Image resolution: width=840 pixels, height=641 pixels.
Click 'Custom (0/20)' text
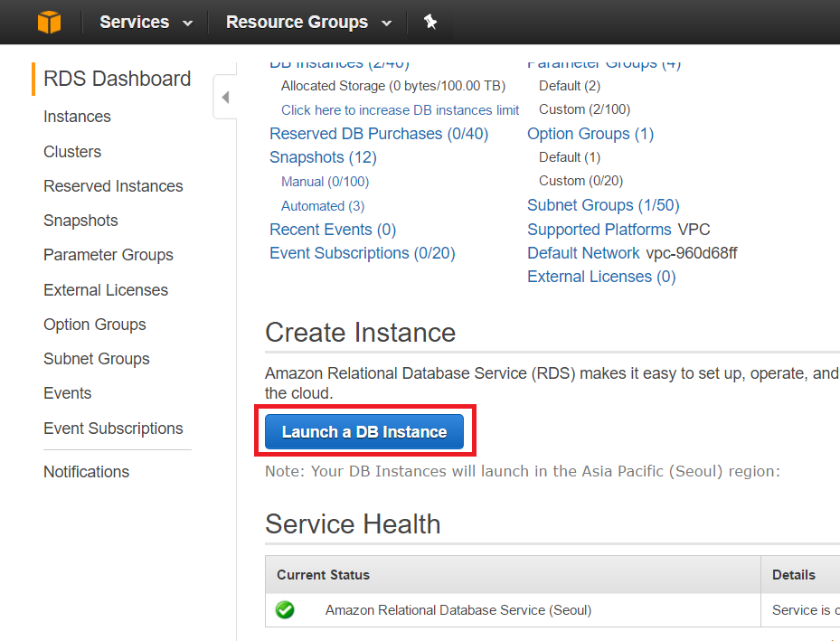[x=580, y=181]
